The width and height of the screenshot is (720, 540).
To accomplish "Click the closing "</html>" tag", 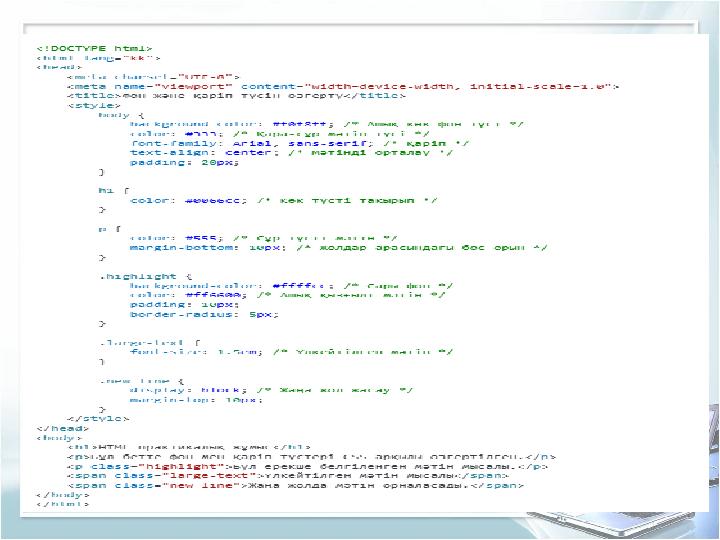I will (62, 504).
